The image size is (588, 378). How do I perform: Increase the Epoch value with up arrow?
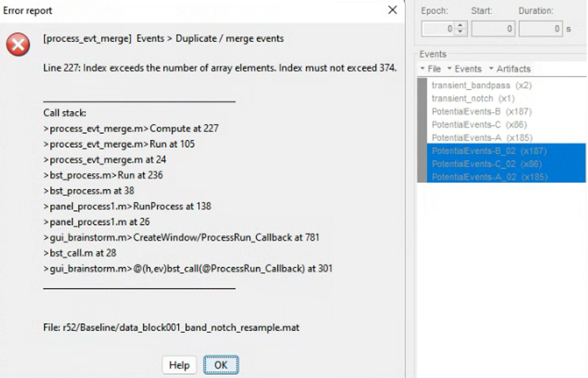click(x=460, y=26)
